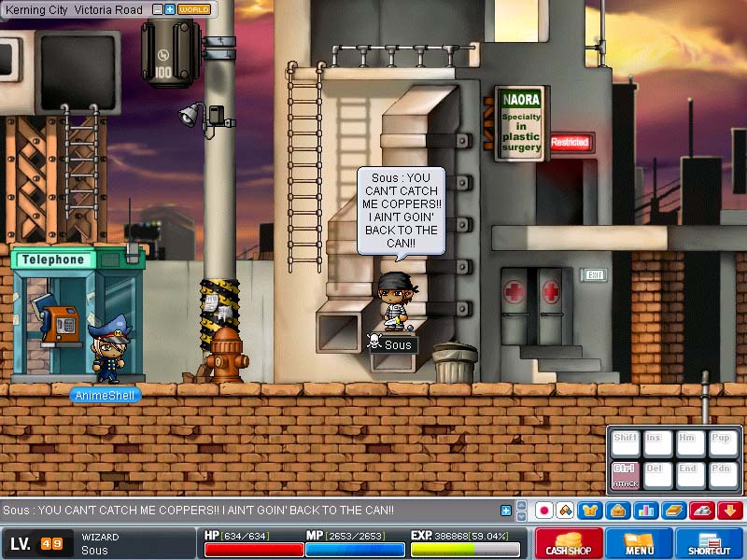The height and width of the screenshot is (560, 747).
Task: Click the Pdn quick slot
Action: (723, 475)
